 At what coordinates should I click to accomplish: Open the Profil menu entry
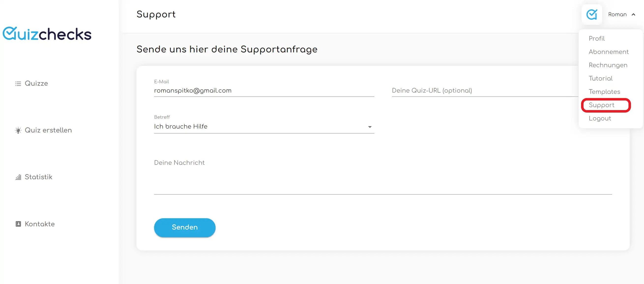[x=597, y=38]
